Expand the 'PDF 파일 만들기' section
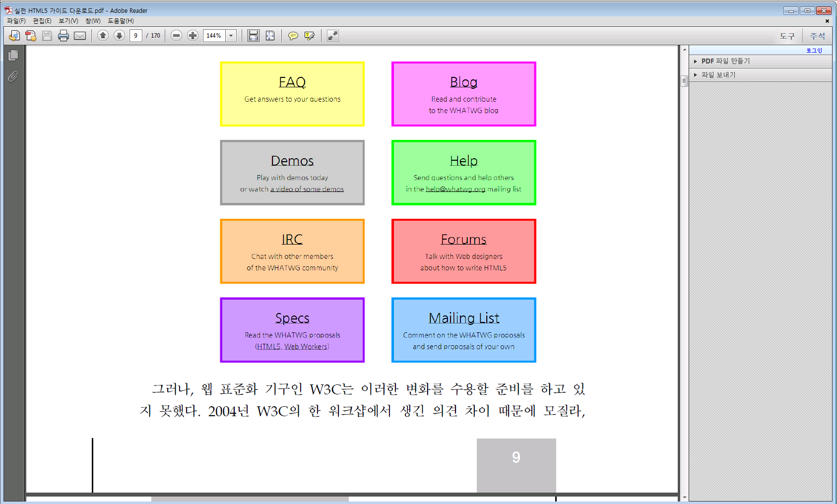The height and width of the screenshot is (504, 837). click(x=761, y=61)
